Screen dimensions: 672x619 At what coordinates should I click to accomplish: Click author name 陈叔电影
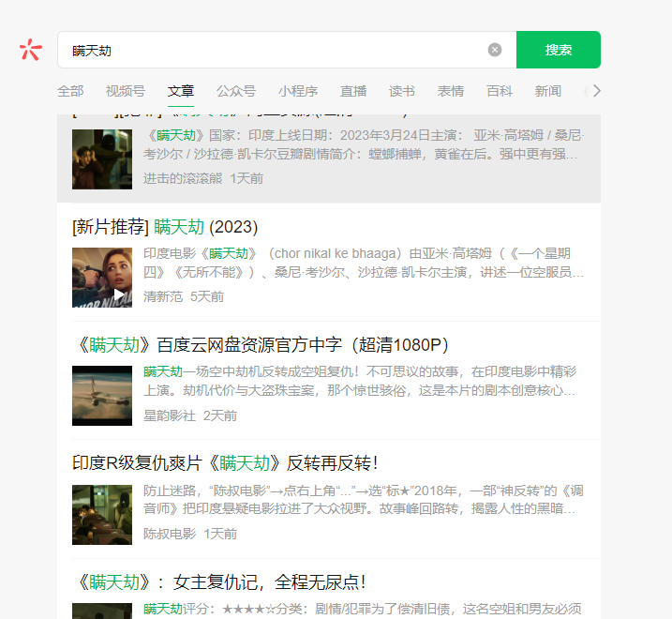(170, 534)
